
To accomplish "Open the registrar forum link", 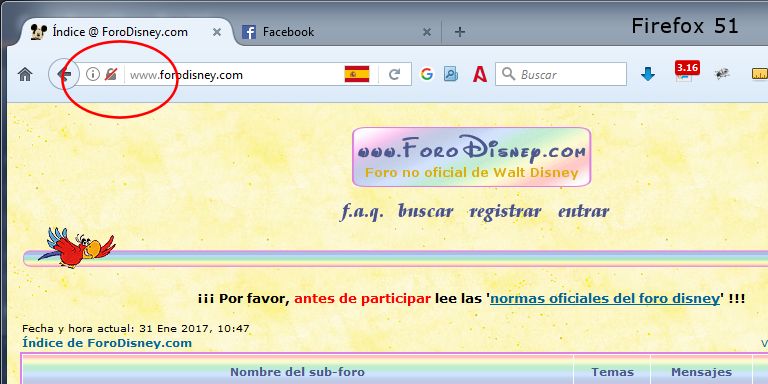I will (x=505, y=212).
